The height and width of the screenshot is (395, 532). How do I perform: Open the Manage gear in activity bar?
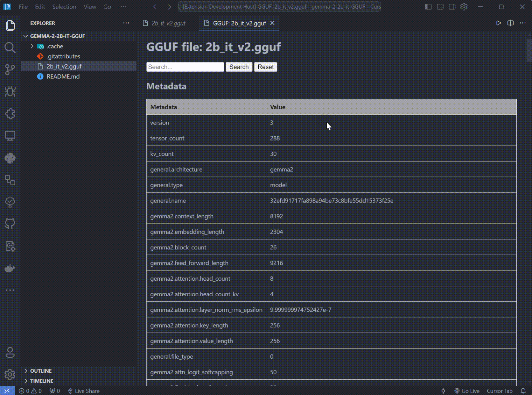click(x=10, y=375)
